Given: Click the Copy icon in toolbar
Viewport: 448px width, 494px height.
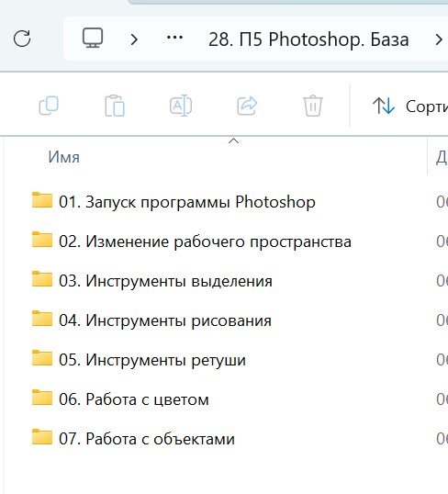Looking at the screenshot, I should tap(49, 106).
